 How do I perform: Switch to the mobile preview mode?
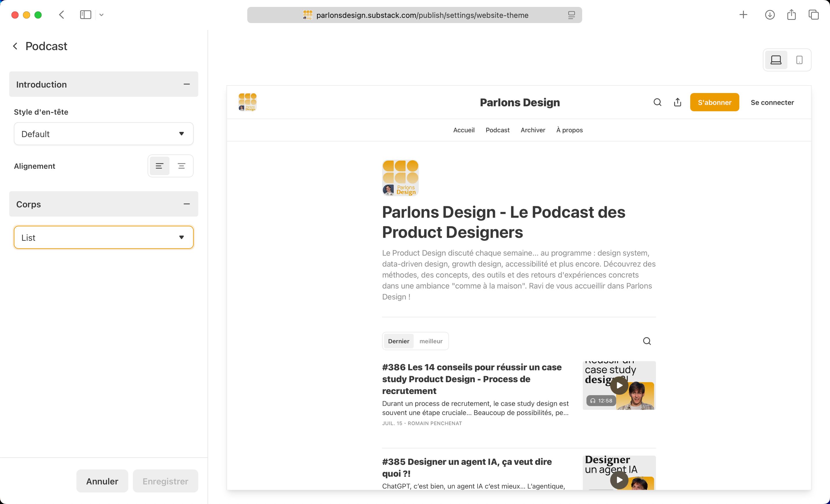pos(799,60)
